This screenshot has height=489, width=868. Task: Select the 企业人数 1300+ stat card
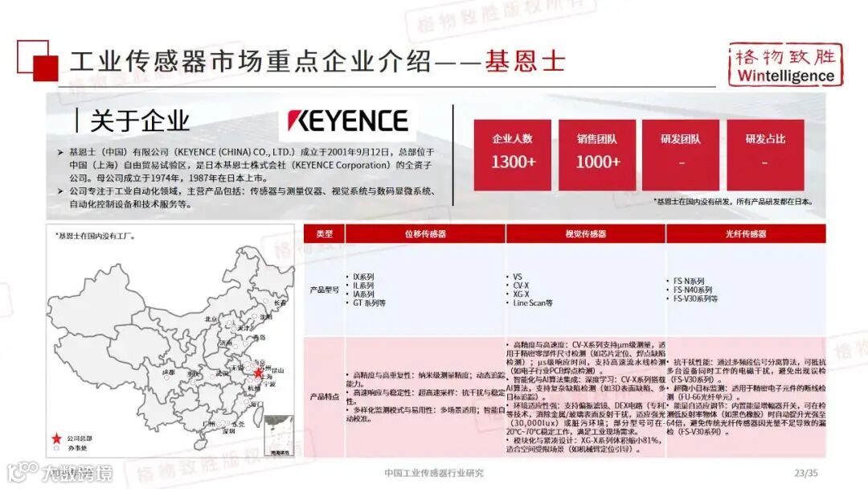513,155
